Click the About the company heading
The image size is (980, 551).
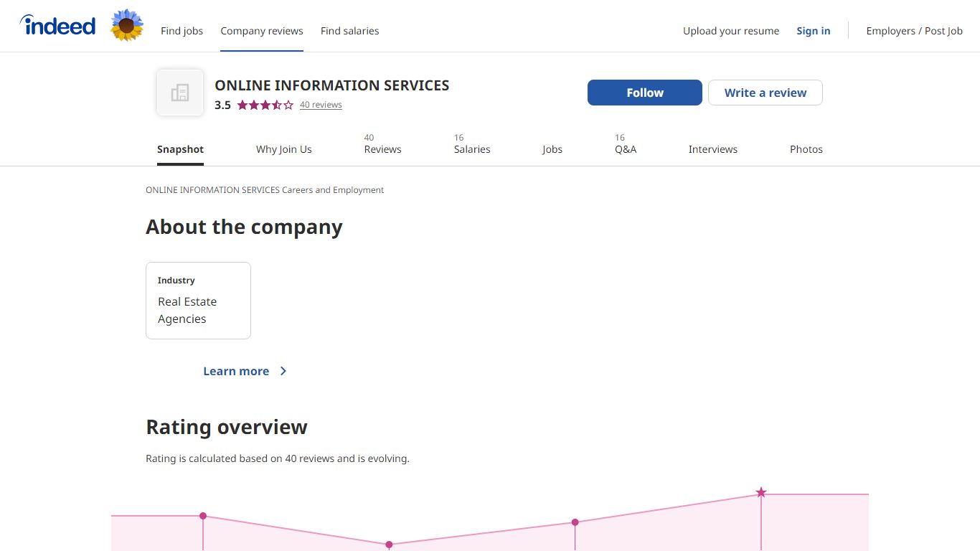(244, 227)
